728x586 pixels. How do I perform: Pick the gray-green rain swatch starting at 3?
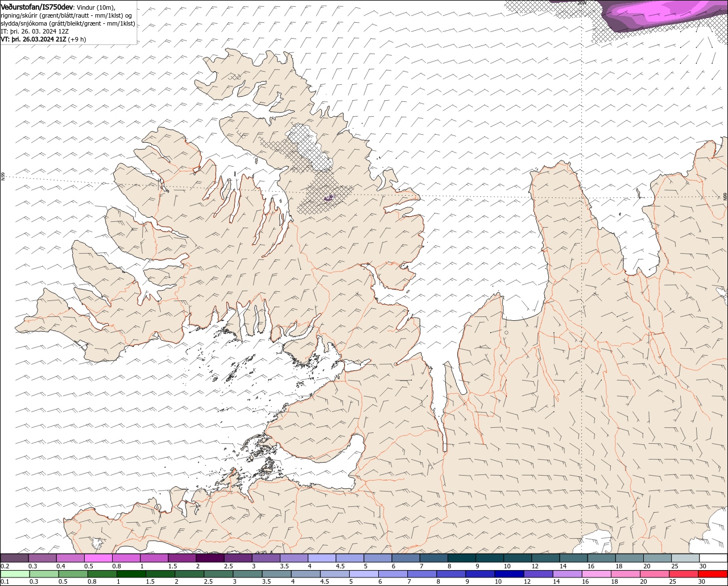coord(247,574)
